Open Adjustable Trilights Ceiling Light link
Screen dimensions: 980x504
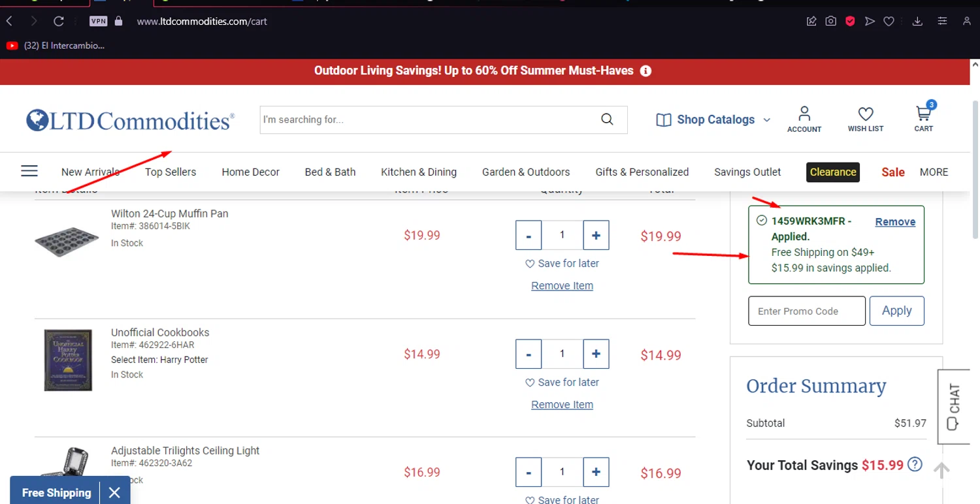[x=185, y=450]
